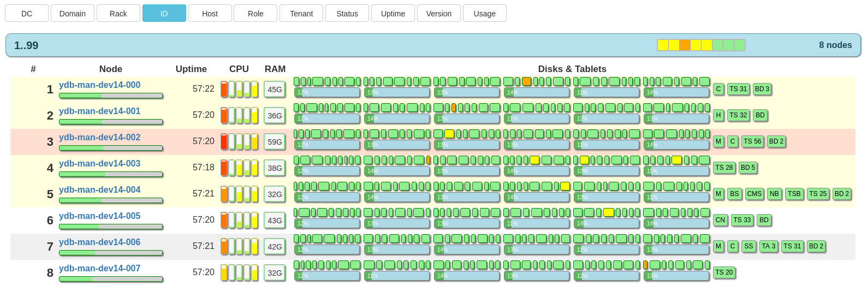Screen dimensions: 868x303
Task: Click the SS tablet badge
Action: point(748,246)
